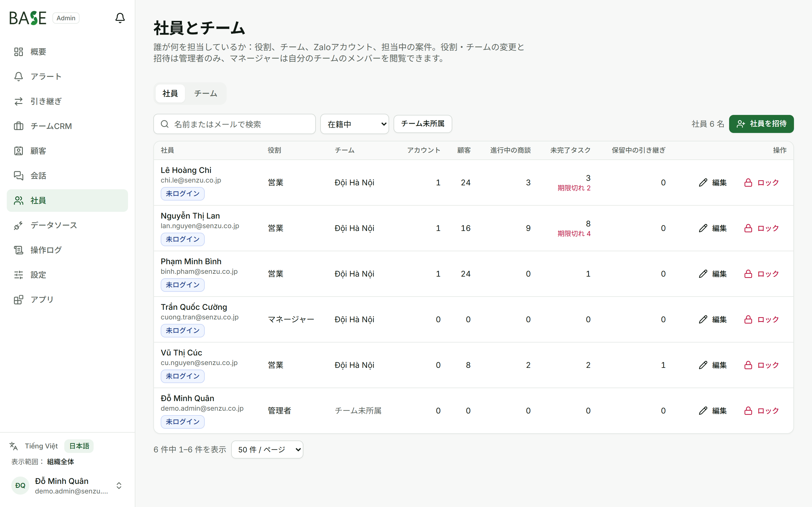812x507 pixels.
Task: Open データソース data sources page
Action: pyautogui.click(x=67, y=225)
